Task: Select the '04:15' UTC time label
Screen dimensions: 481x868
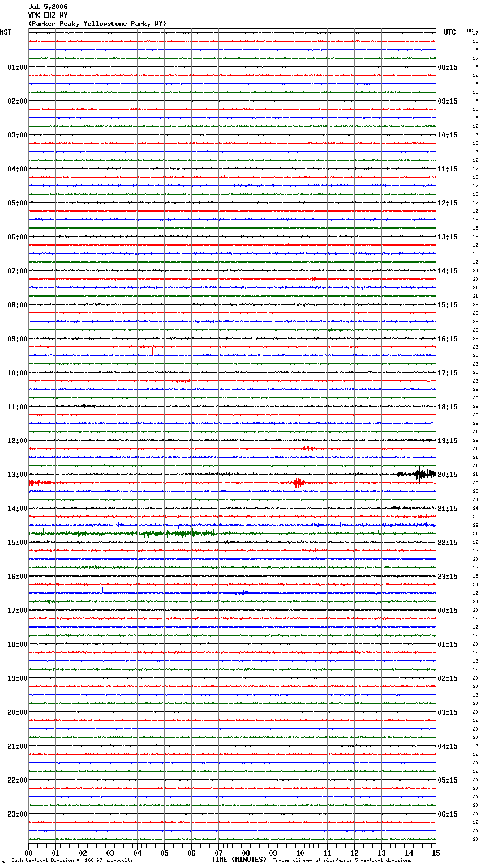Action: click(x=448, y=746)
